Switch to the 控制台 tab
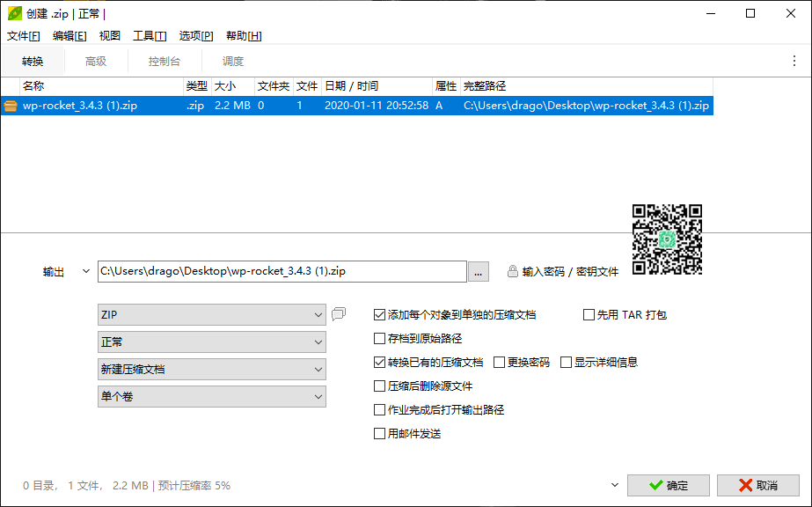The image size is (812, 507). tap(165, 61)
